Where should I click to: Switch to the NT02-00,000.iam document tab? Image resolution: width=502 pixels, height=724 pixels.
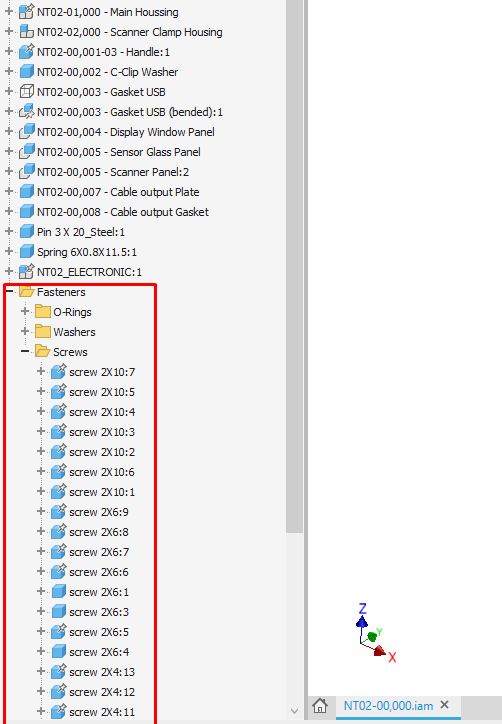tap(388, 706)
